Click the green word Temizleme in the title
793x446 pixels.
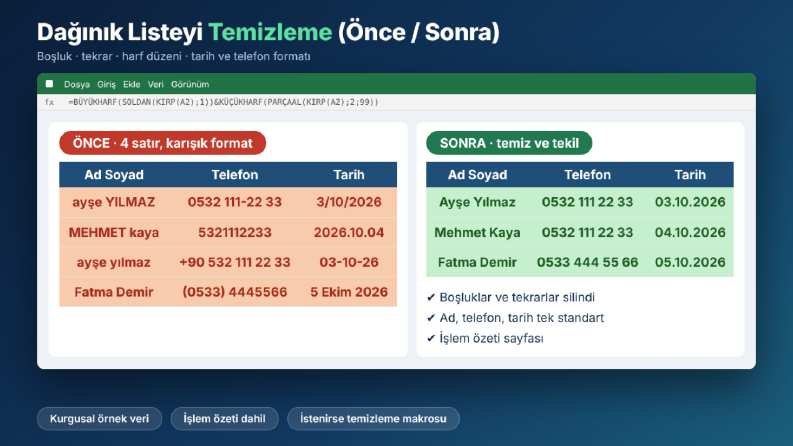270,32
